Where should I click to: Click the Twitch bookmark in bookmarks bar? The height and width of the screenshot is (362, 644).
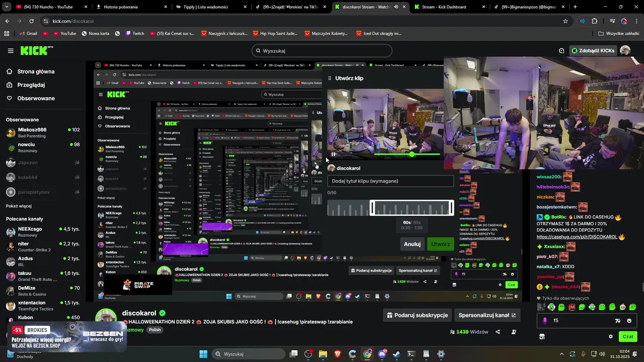(134, 34)
